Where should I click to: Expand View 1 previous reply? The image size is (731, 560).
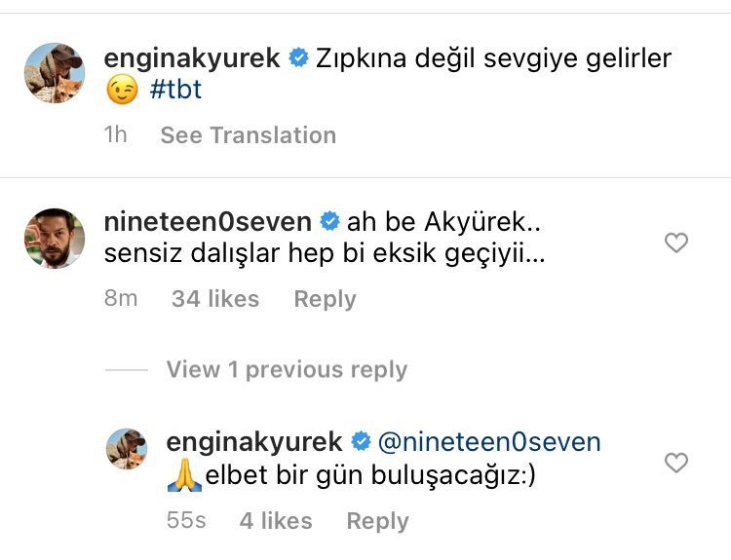tap(287, 370)
